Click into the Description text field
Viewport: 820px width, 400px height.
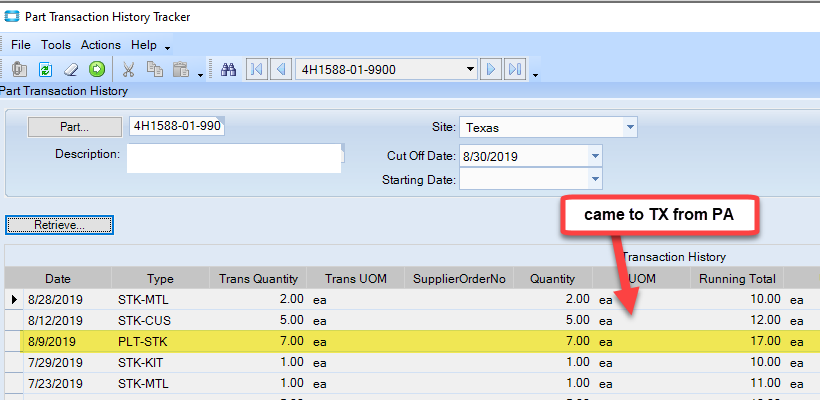[x=234, y=158]
